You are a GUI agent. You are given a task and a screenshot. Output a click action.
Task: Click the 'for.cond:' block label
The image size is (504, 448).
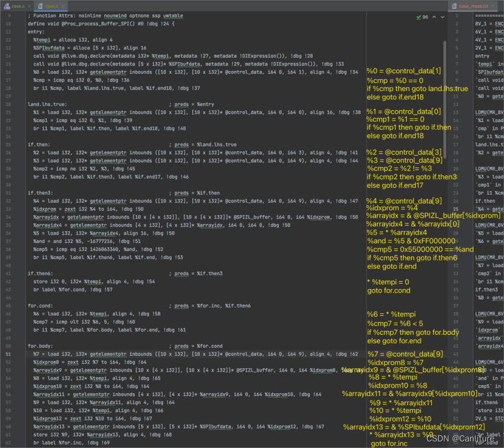[x=40, y=306]
